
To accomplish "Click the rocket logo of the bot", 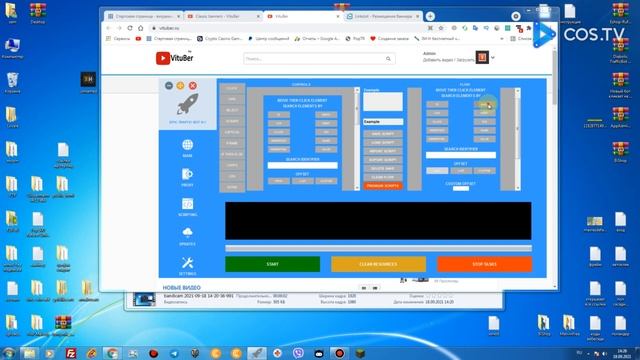I will (187, 104).
